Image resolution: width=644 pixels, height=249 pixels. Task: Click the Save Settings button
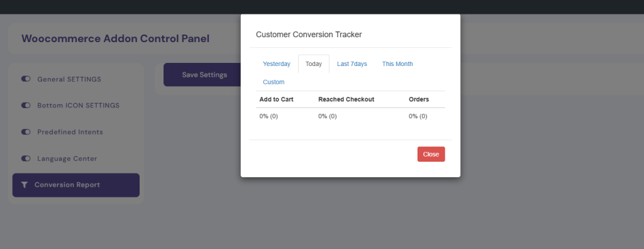[x=204, y=75]
